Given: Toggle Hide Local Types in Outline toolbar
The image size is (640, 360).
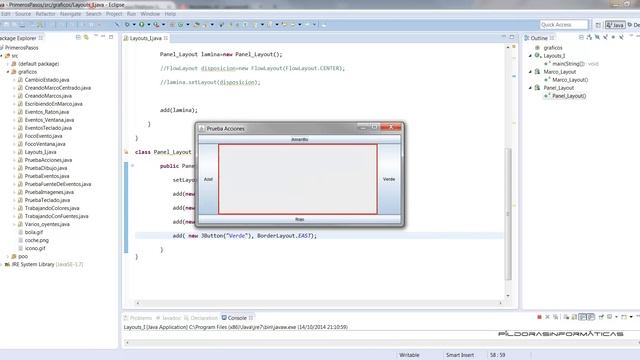Looking at the screenshot, I should pos(621,37).
